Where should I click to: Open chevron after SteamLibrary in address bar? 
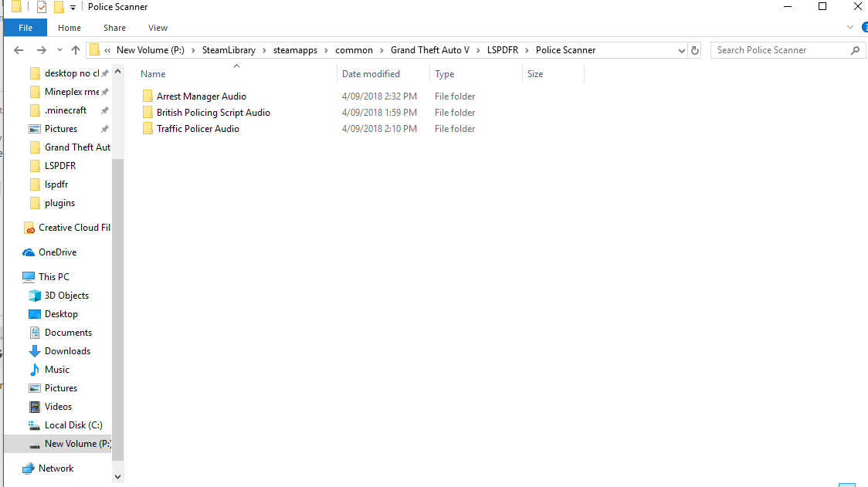[265, 50]
